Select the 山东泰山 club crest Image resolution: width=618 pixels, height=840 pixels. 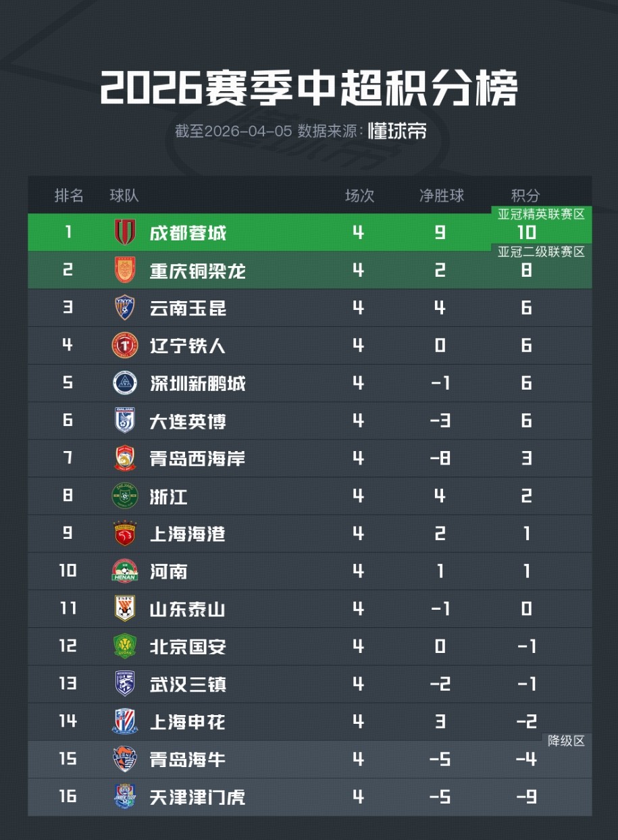pos(125,609)
